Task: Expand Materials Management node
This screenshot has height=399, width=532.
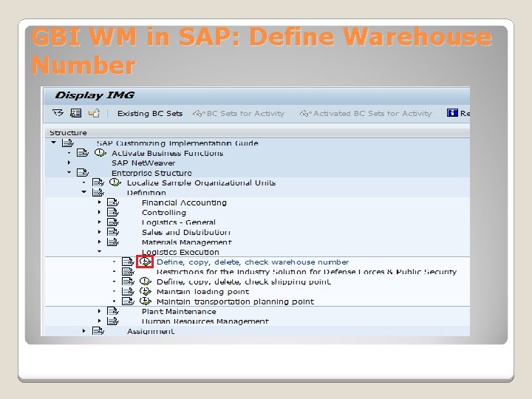Action: pos(99,242)
